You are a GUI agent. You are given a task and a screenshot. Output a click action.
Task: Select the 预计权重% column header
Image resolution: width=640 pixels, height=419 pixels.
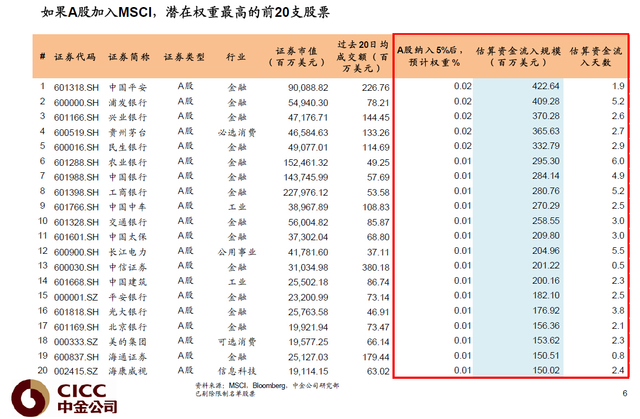click(430, 56)
